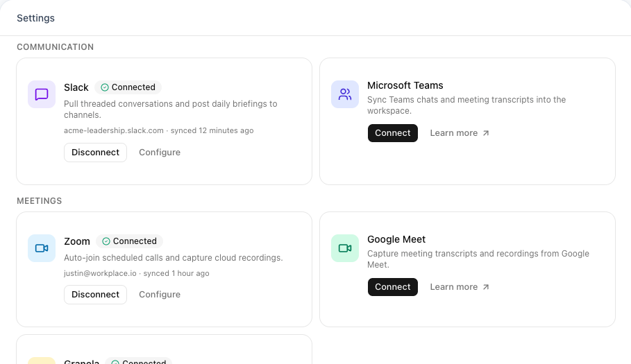Viewport: 631px width, 364px height.
Task: Click the Google Meet camera icon
Action: coord(345,248)
